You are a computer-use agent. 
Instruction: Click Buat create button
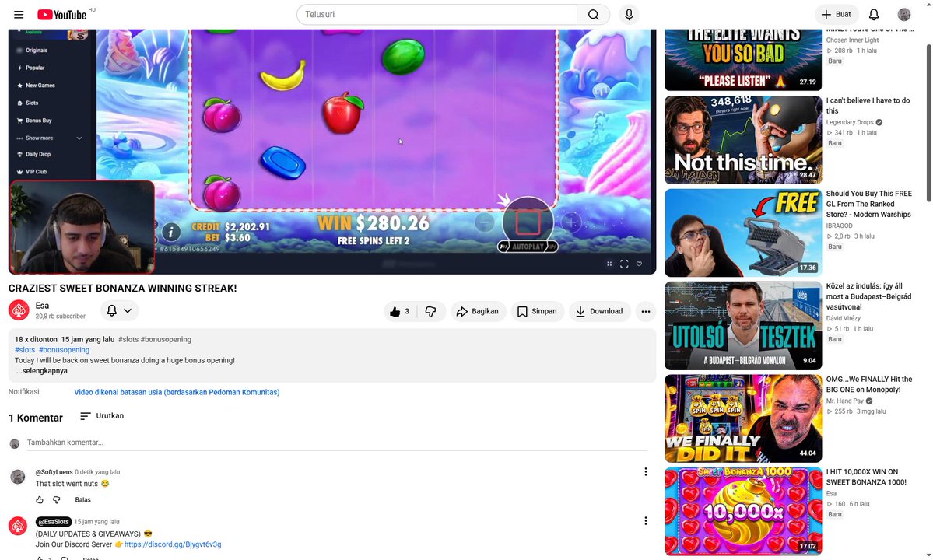pyautogui.click(x=836, y=14)
